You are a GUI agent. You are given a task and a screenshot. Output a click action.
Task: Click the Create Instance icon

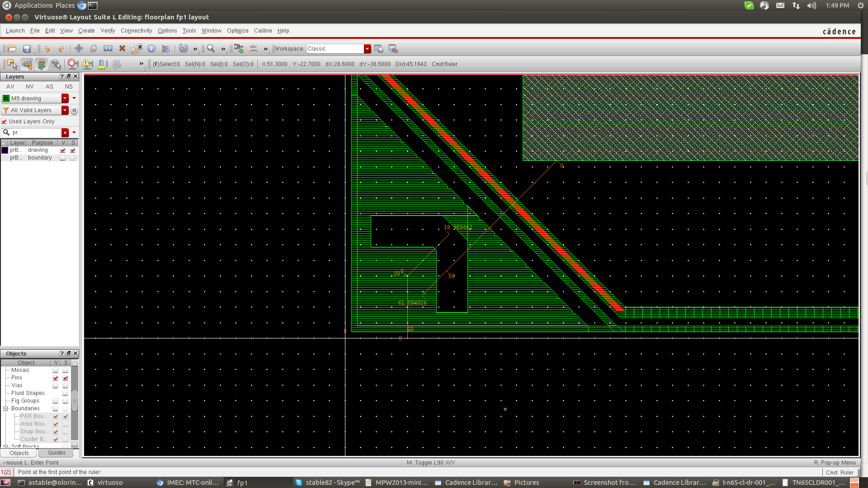click(239, 48)
